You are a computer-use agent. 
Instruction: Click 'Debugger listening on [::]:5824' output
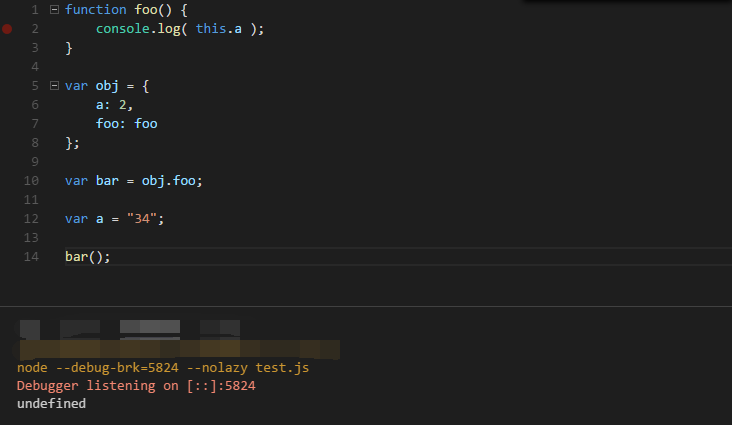pyautogui.click(x=136, y=386)
